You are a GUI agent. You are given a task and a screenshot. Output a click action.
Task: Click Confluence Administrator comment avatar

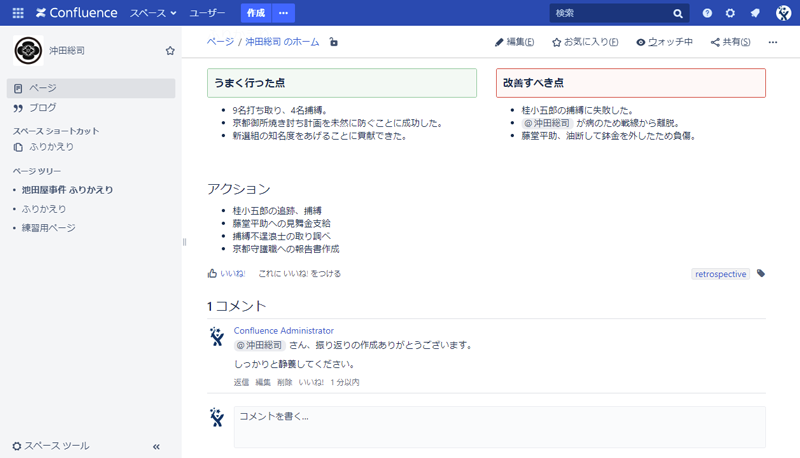(217, 337)
